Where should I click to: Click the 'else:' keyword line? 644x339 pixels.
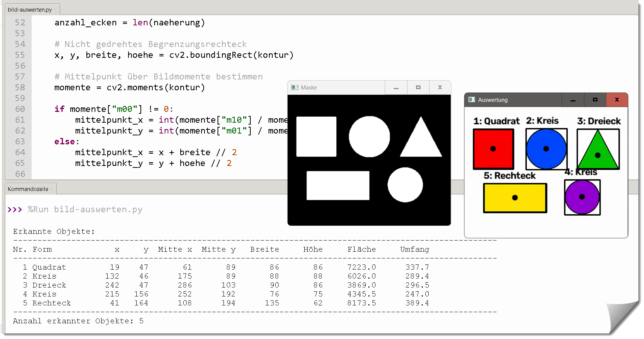click(67, 142)
